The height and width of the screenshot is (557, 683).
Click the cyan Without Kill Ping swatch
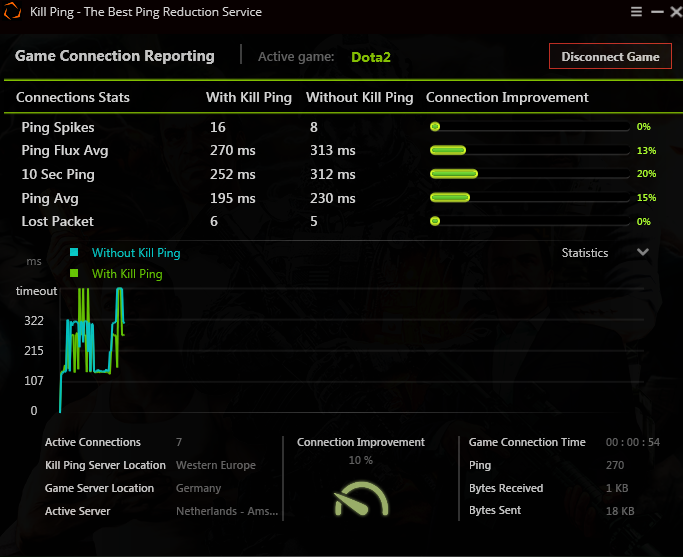click(x=74, y=252)
